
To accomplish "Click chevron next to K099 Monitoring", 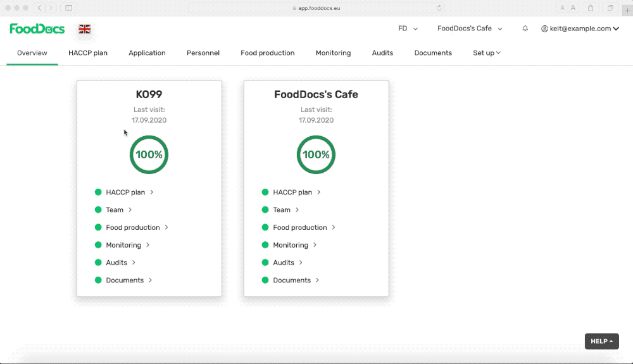I will tap(147, 245).
